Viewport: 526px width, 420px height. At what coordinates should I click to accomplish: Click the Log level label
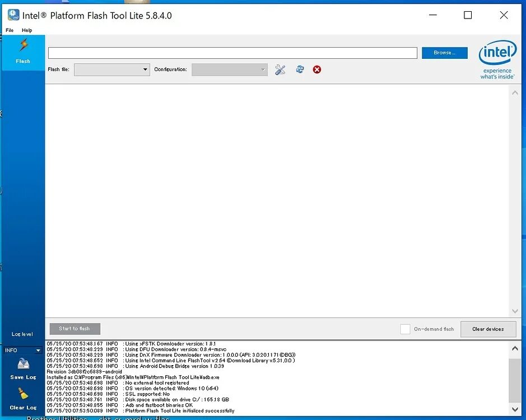(22, 334)
